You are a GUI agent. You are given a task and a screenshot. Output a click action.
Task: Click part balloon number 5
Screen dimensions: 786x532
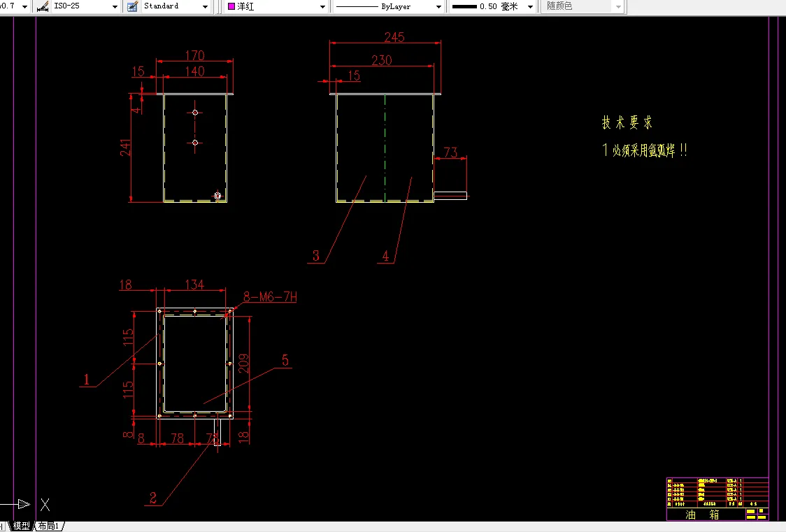(285, 360)
